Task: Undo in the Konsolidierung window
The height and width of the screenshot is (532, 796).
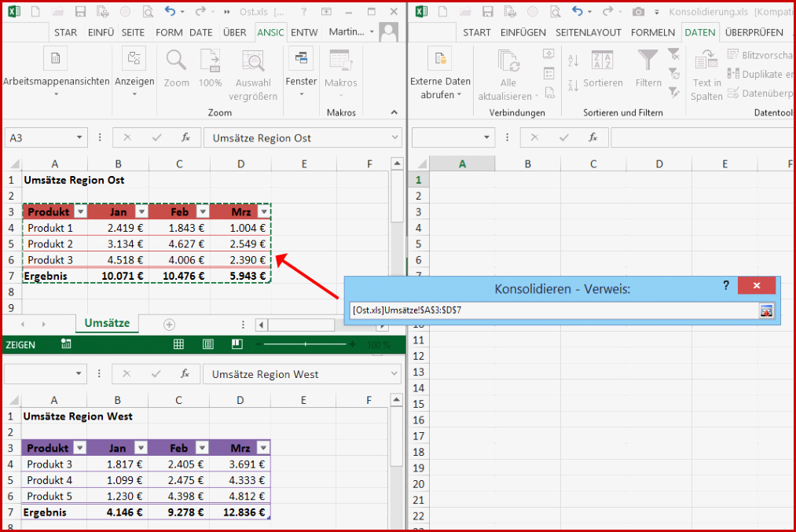Action: [x=578, y=11]
